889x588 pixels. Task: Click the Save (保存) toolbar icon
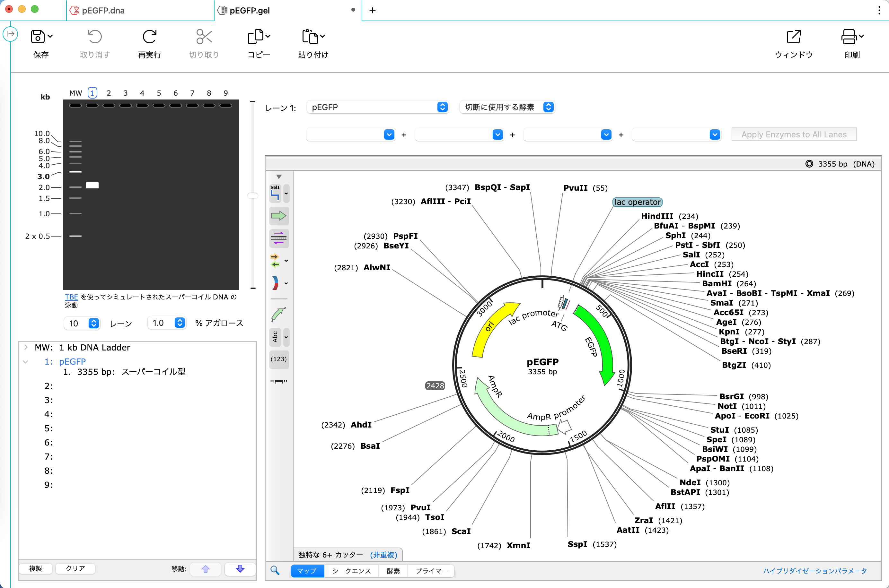pos(38,37)
